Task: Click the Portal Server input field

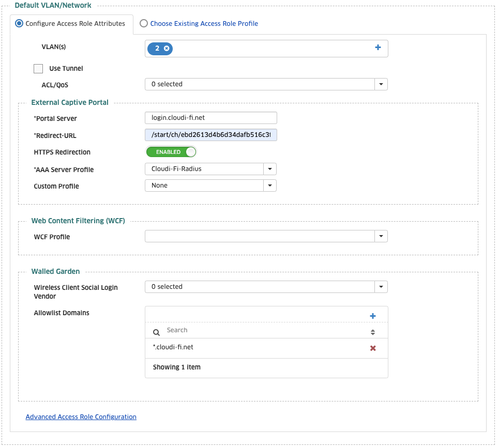Action: tap(210, 118)
